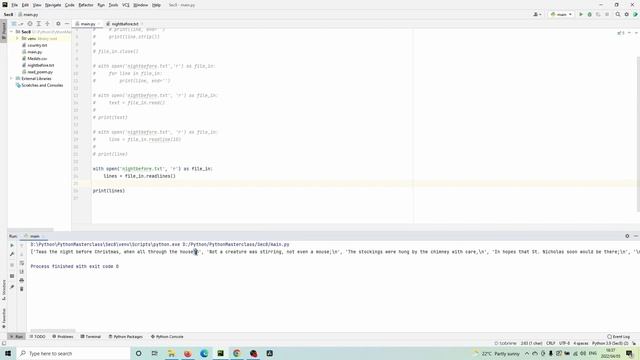This screenshot has width=640, height=360.
Task: Open the File menu
Action: click(x=15, y=5)
